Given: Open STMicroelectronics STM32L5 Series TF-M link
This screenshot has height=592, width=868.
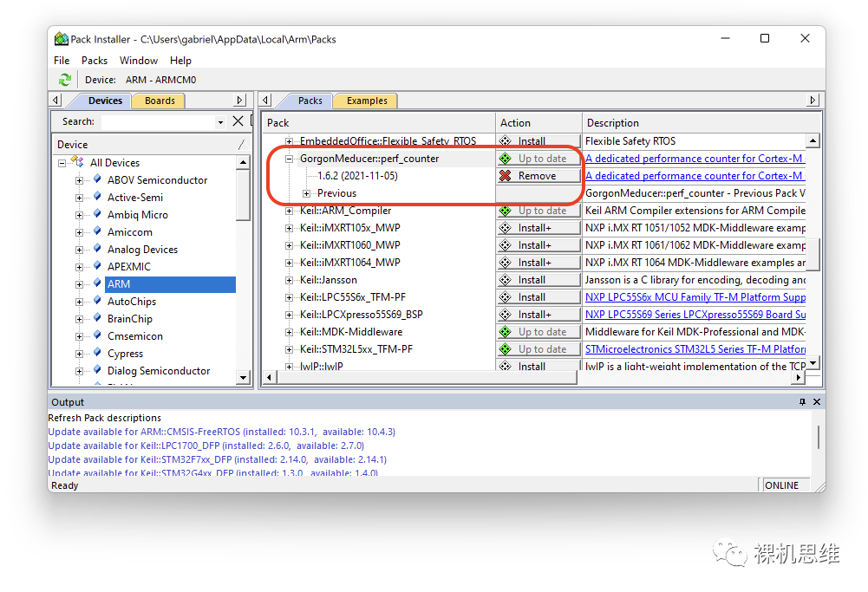Looking at the screenshot, I should coord(695,349).
